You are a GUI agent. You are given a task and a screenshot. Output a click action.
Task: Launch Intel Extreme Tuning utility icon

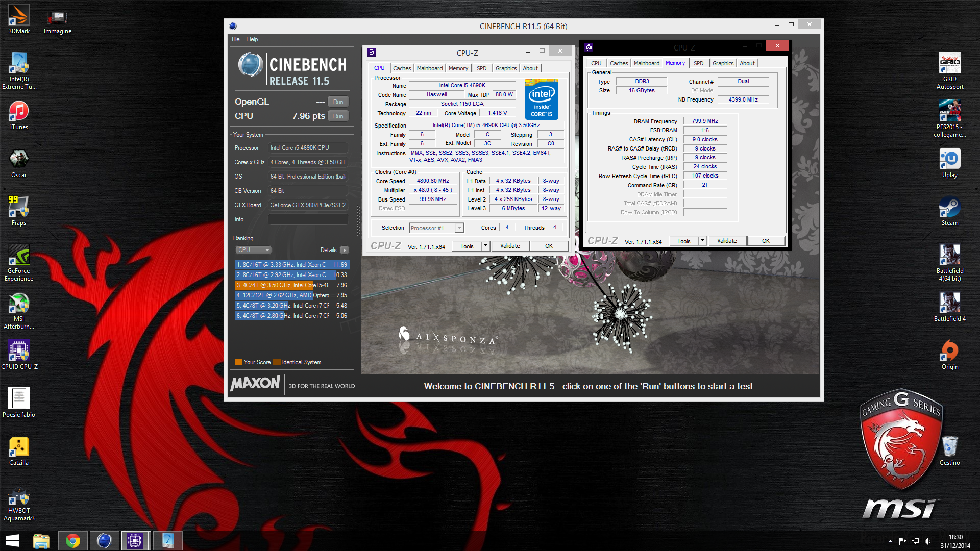click(x=19, y=70)
